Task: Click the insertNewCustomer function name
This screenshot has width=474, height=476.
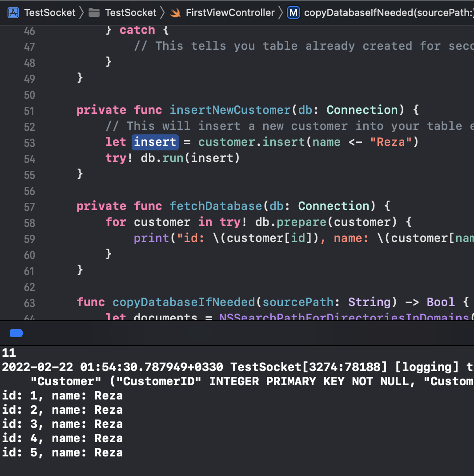Action: coord(230,110)
